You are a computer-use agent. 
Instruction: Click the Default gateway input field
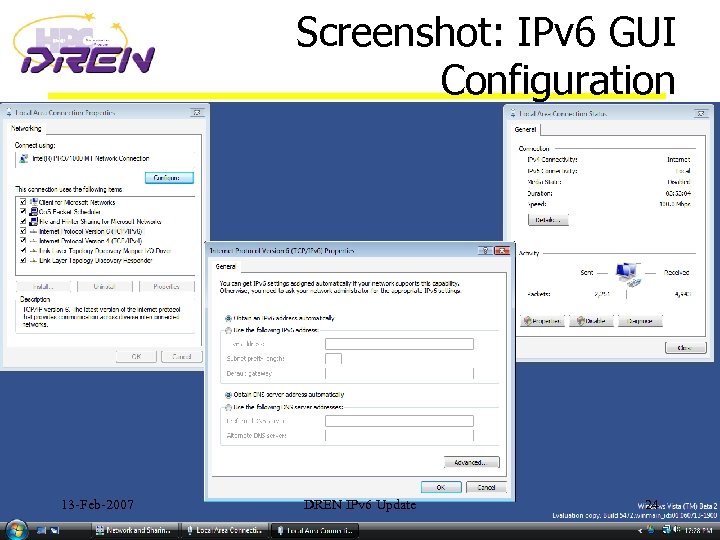[x=399, y=373]
